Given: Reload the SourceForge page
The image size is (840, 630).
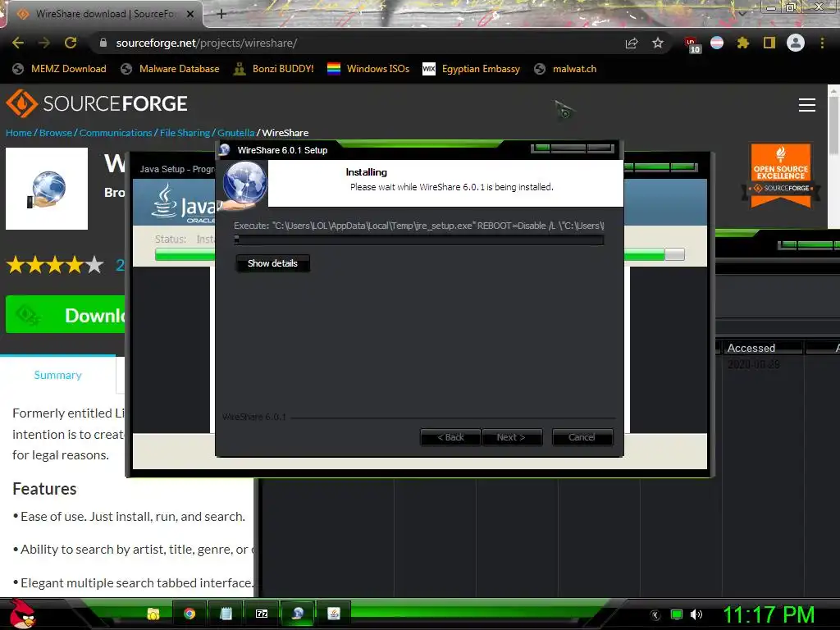Looking at the screenshot, I should click(x=71, y=43).
